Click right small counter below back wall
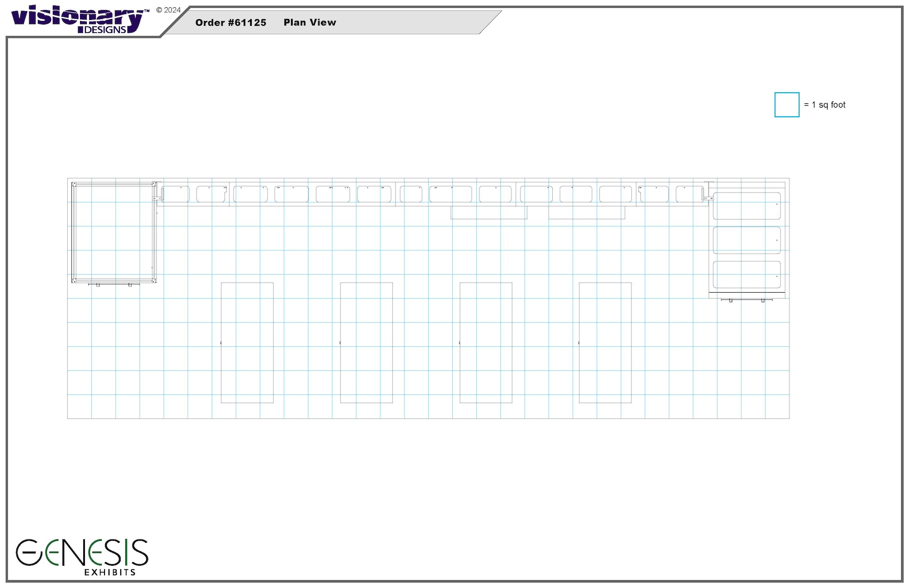Viewport: 909px width, 588px height. (x=586, y=213)
